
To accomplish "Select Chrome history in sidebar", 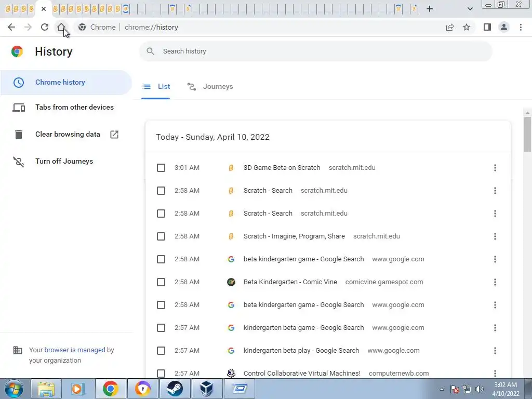I will point(66,83).
